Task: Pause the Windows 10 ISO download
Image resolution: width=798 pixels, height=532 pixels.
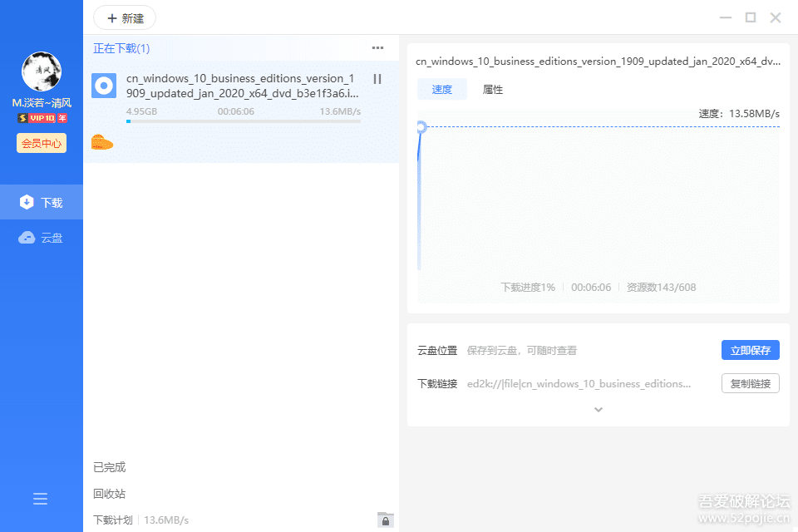Action: pos(377,79)
